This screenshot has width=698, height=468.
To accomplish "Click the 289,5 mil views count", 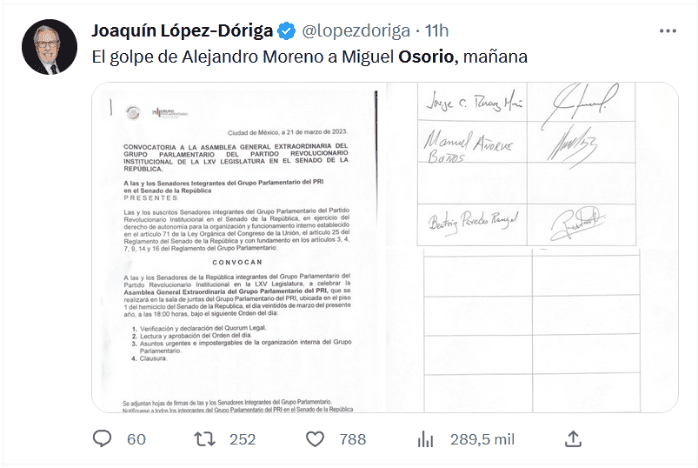I will coord(481,438).
